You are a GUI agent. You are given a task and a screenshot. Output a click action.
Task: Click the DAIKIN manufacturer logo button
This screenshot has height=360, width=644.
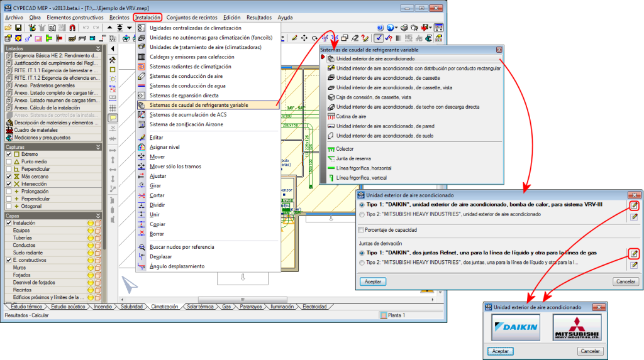pos(516,327)
